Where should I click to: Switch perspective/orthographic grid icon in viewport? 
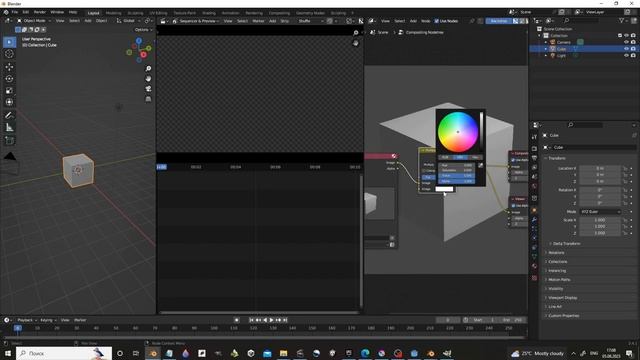148,99
